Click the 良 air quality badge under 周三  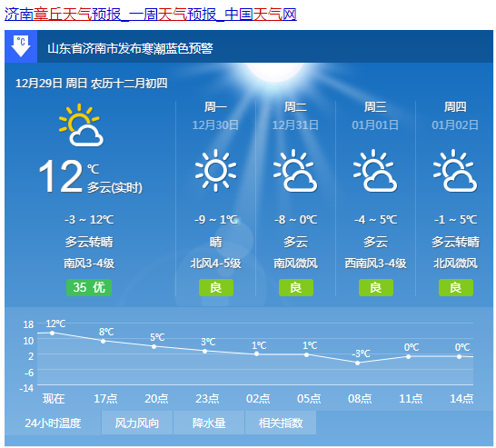[376, 287]
